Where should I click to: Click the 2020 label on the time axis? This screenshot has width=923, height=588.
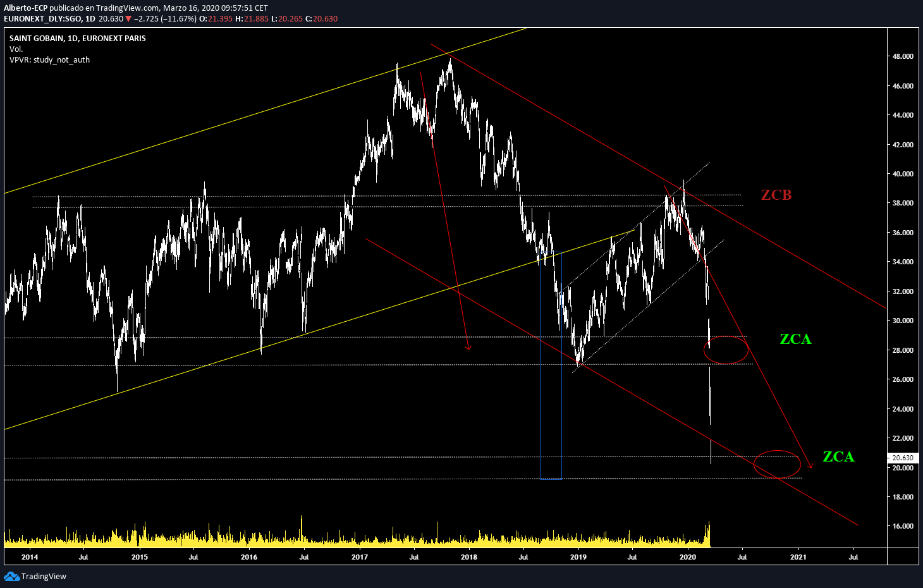tap(687, 557)
